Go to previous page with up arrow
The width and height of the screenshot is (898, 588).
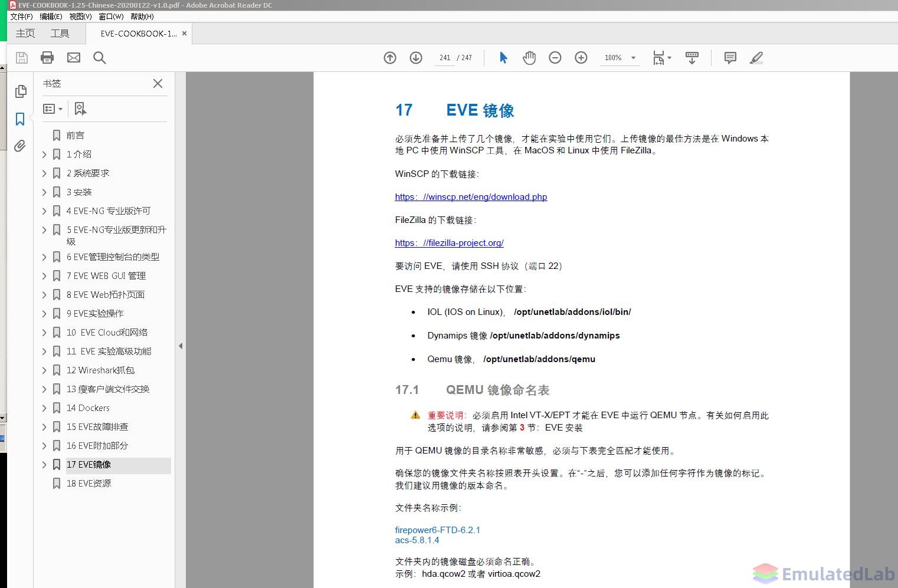pyautogui.click(x=390, y=58)
